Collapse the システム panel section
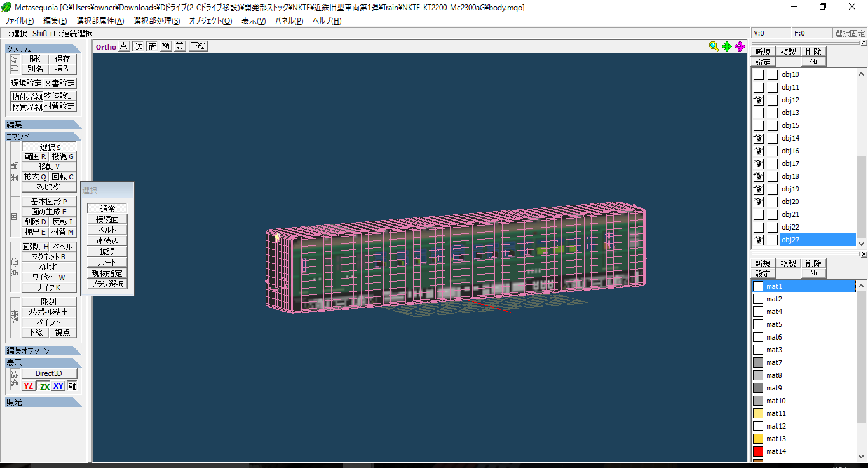868x468 pixels. click(x=43, y=48)
